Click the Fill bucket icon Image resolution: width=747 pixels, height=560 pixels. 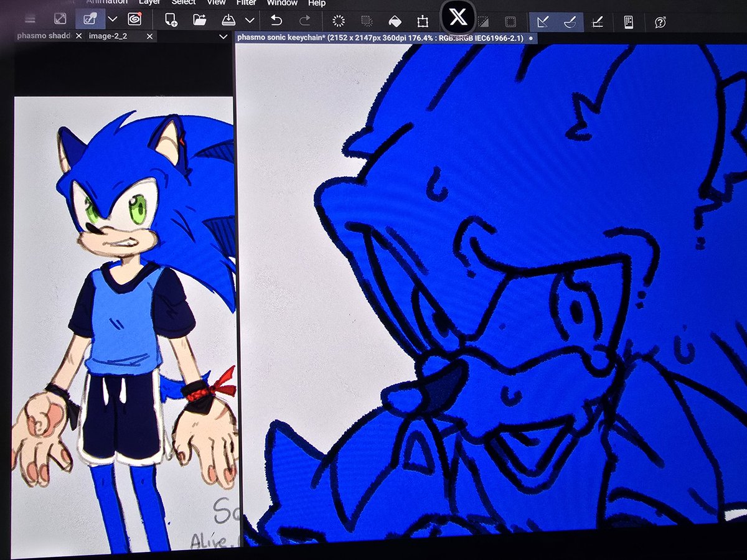click(395, 22)
